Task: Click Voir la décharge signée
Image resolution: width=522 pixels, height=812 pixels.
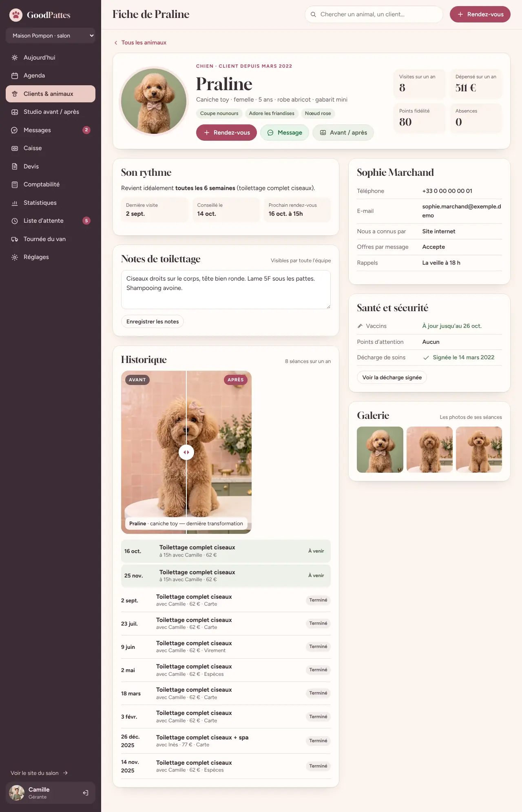Action: pyautogui.click(x=392, y=377)
